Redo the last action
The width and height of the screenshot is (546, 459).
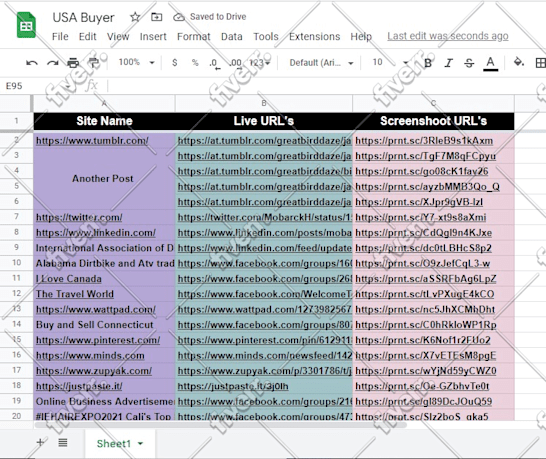click(x=53, y=63)
